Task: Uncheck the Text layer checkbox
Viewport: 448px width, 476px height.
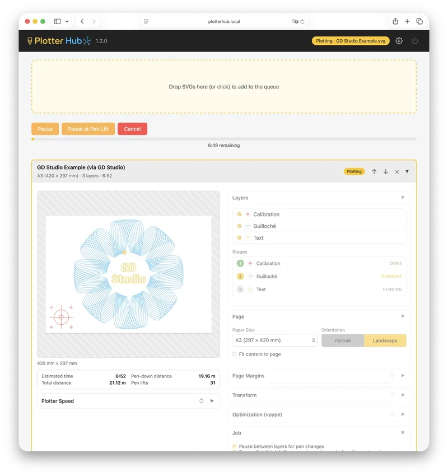Action: 239,237
